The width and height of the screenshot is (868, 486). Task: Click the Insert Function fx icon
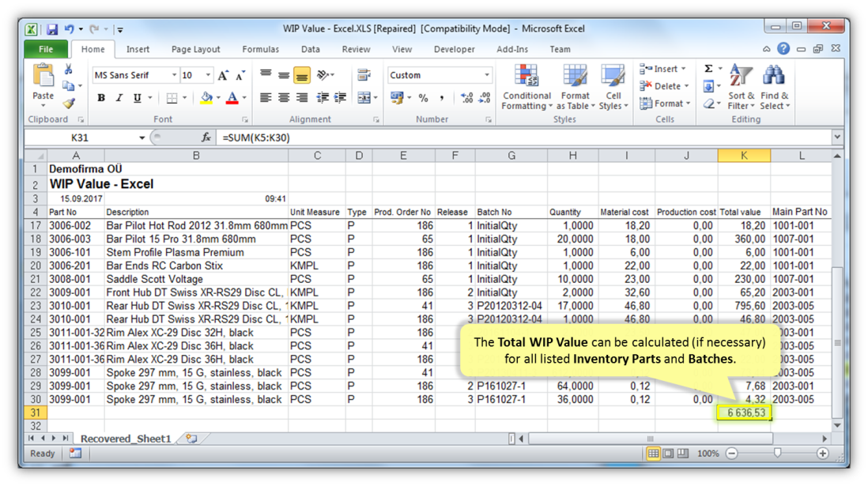(x=206, y=138)
